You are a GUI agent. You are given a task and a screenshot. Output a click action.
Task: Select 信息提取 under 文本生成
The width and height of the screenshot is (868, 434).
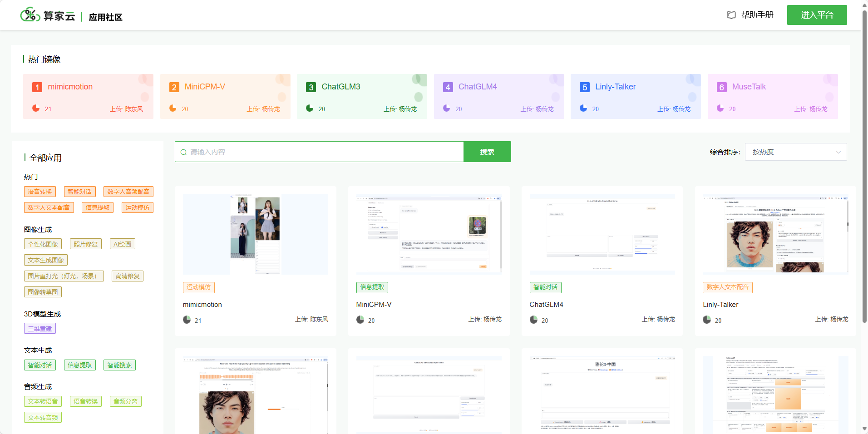80,365
